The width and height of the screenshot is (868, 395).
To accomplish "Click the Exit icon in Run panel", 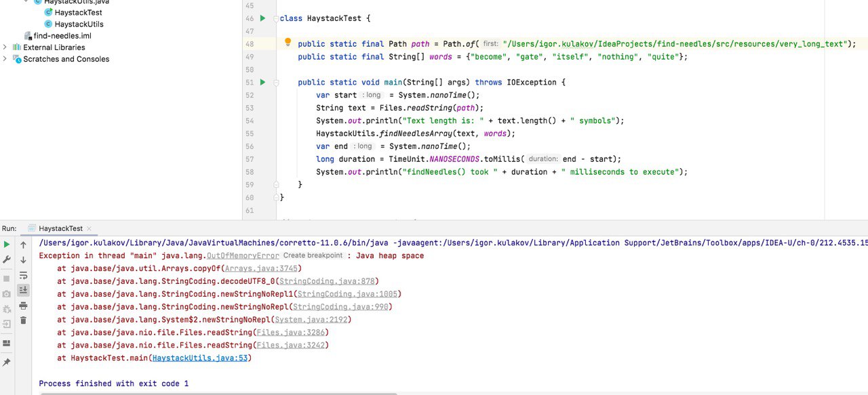I will tap(7, 325).
